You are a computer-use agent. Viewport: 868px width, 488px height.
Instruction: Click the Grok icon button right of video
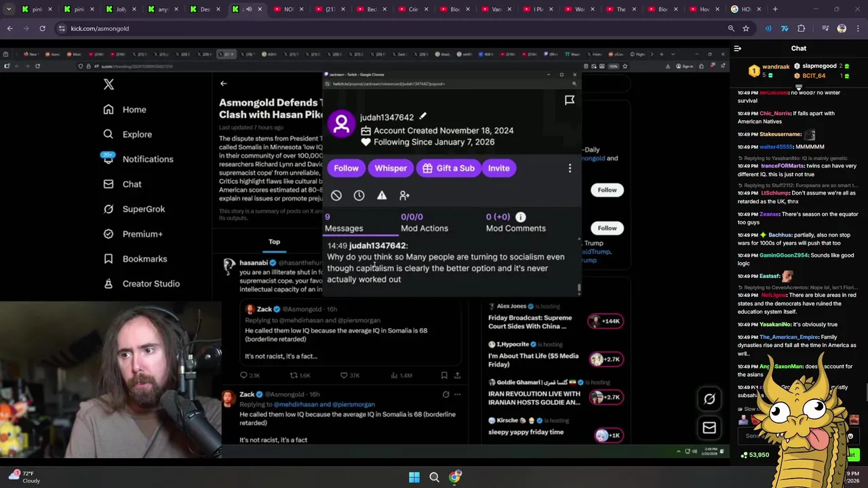[709, 399]
